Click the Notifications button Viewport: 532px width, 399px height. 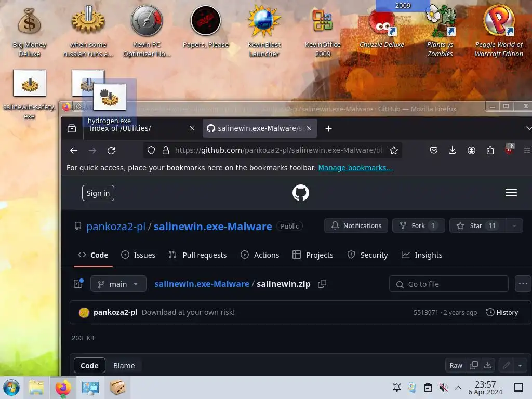coord(356,225)
